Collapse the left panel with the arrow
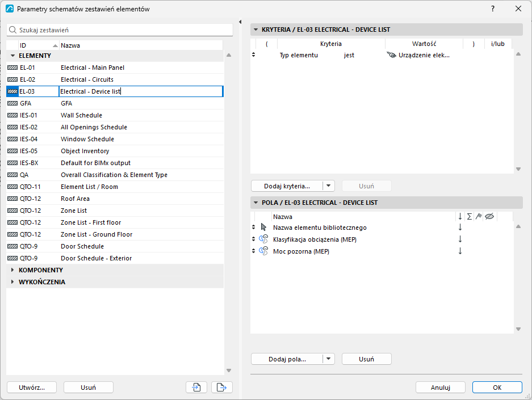This screenshot has height=400, width=532. (x=240, y=22)
